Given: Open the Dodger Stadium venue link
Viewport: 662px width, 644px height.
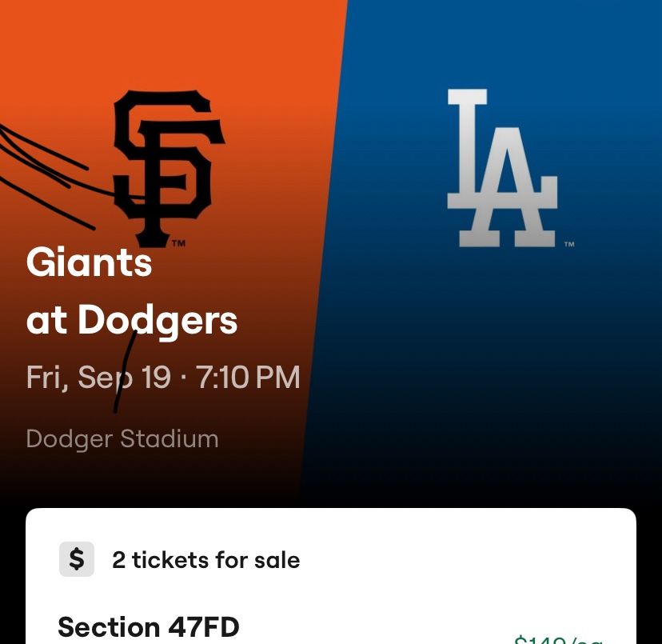Looking at the screenshot, I should [x=122, y=438].
